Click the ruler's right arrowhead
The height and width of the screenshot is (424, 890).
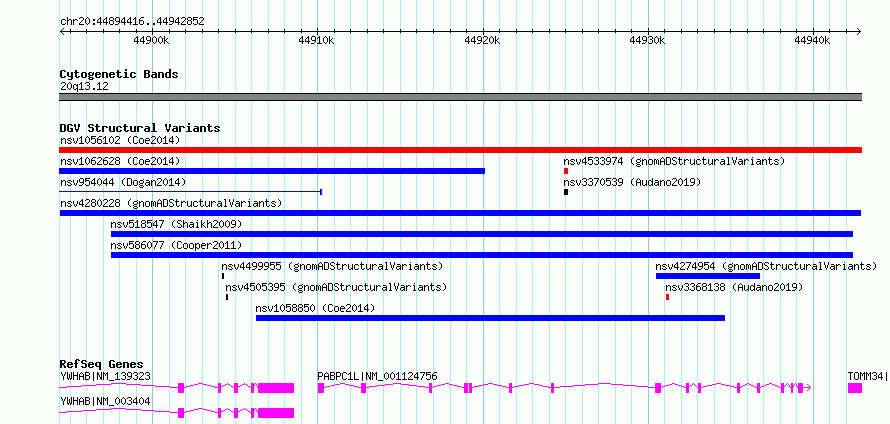(x=859, y=31)
